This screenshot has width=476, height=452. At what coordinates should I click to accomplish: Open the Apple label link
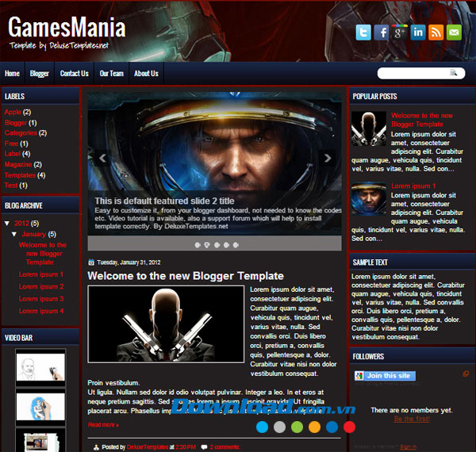click(13, 112)
